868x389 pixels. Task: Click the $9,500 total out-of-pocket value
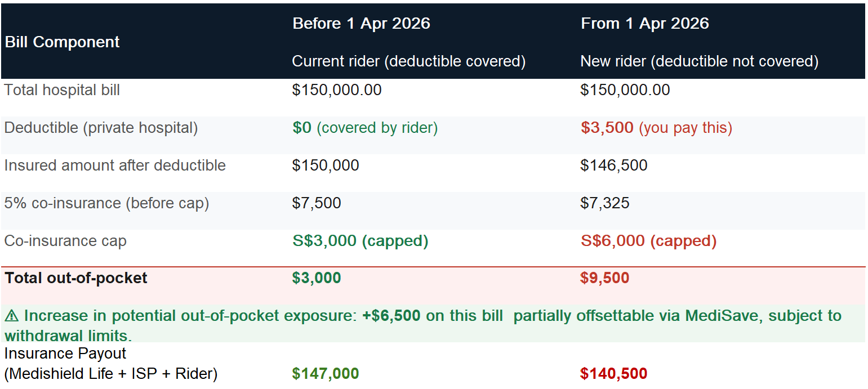605,278
